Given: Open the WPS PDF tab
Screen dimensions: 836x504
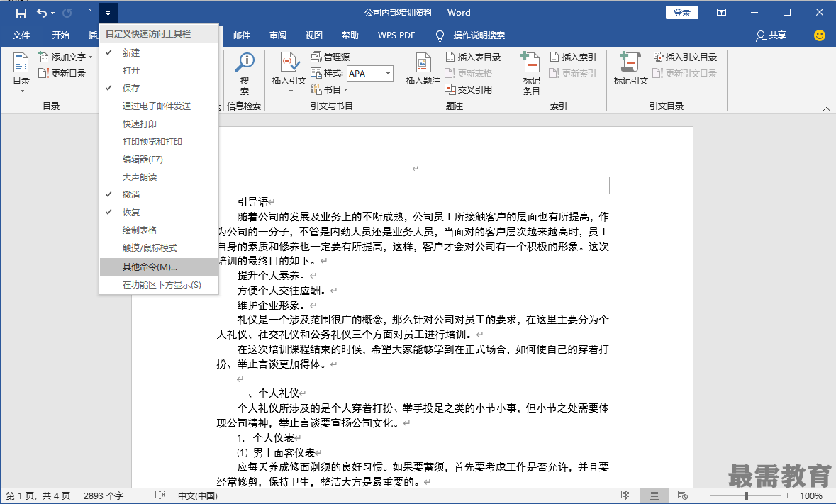Looking at the screenshot, I should coord(396,35).
